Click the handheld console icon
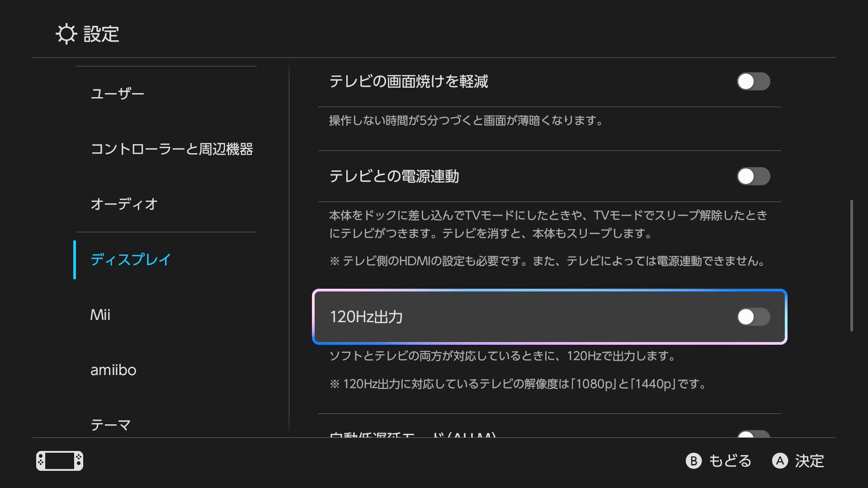 60,461
